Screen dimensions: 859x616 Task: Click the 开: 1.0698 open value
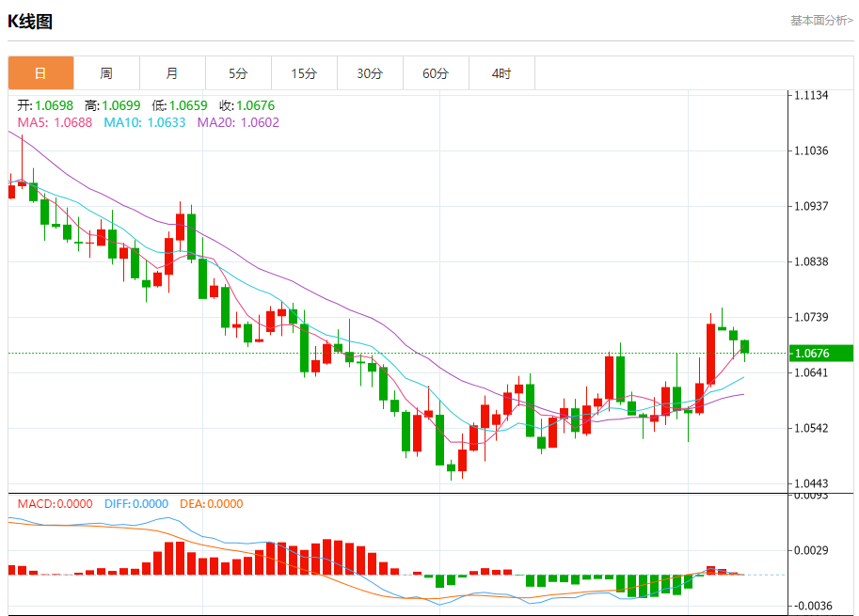point(45,105)
